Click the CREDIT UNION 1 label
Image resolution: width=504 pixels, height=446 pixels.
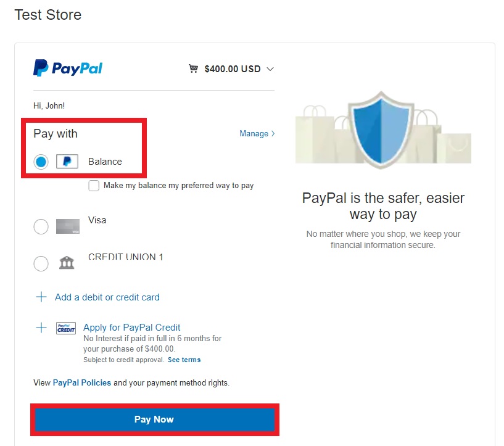pyautogui.click(x=126, y=257)
